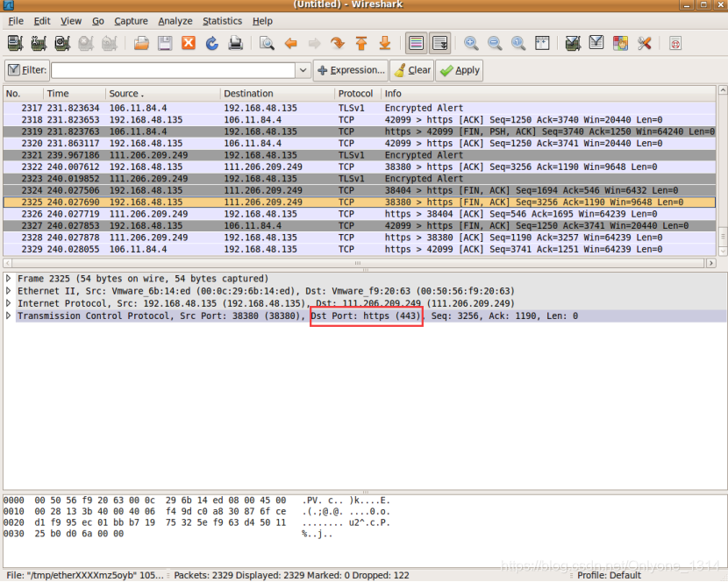Zoom out toolbar icon
The image size is (728, 582).
495,43
